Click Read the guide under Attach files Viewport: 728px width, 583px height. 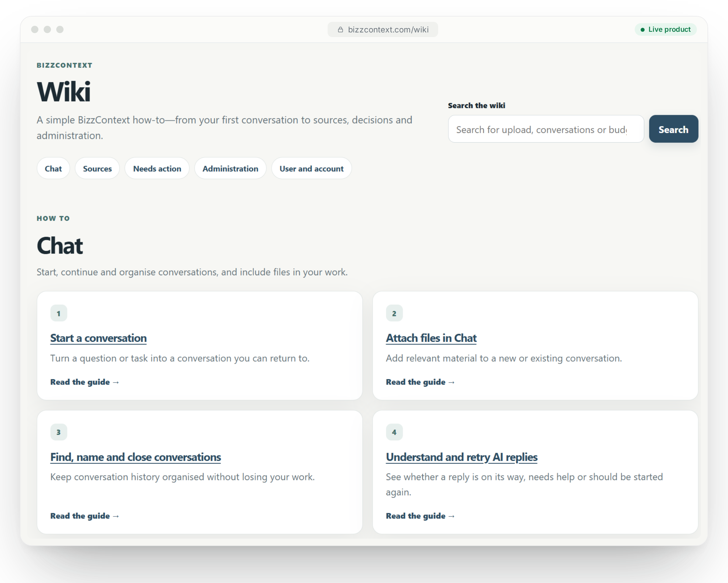click(x=420, y=382)
